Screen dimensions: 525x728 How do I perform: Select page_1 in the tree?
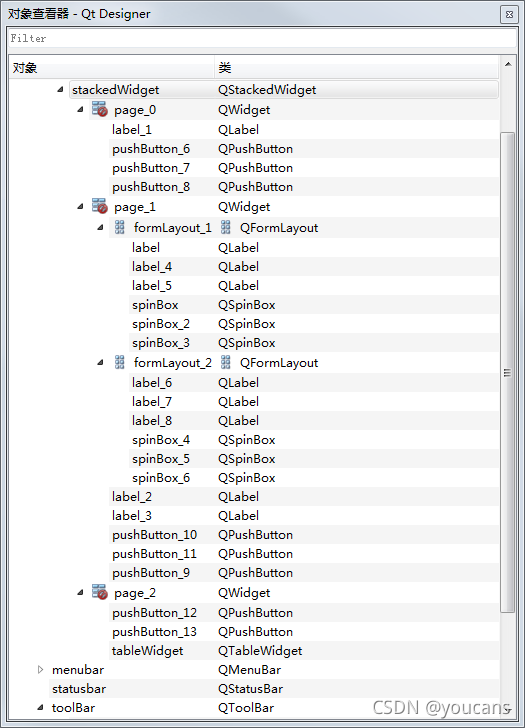pos(135,207)
